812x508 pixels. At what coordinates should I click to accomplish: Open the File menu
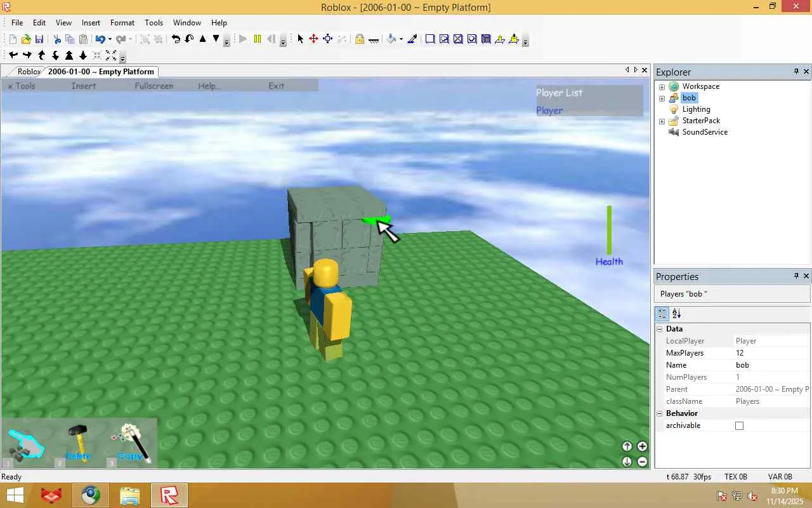17,23
